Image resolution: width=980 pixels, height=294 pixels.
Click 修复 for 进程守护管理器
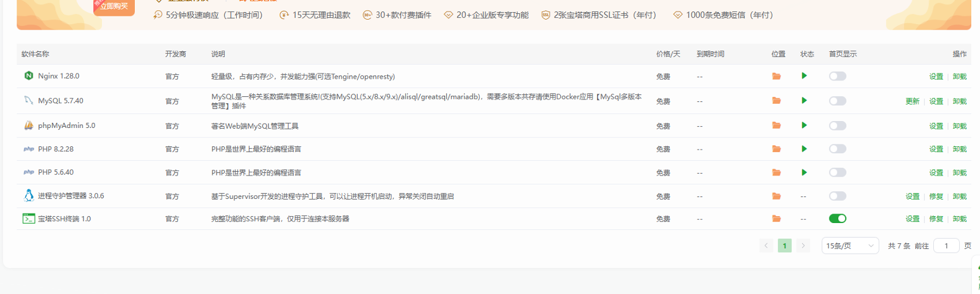[x=936, y=196]
